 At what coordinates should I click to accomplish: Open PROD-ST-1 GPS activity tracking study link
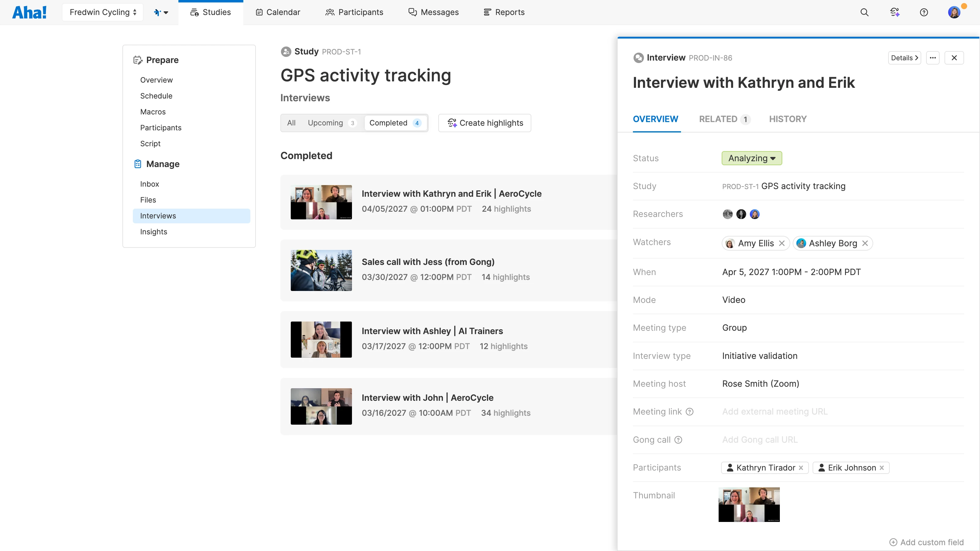tap(784, 186)
